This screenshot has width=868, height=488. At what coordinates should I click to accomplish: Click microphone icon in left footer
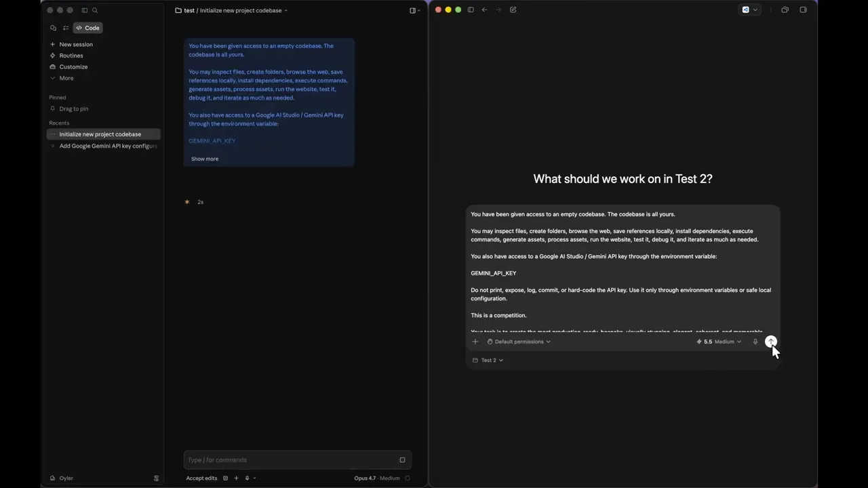point(247,479)
